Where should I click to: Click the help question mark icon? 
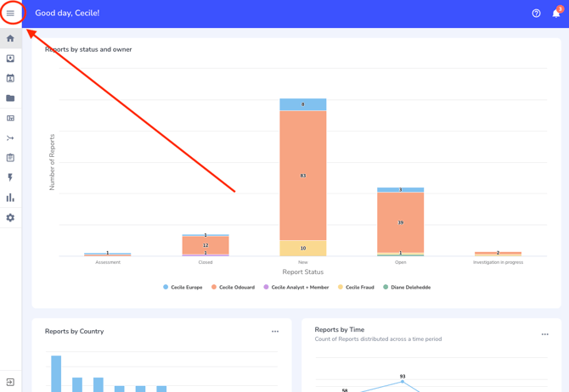[536, 14]
